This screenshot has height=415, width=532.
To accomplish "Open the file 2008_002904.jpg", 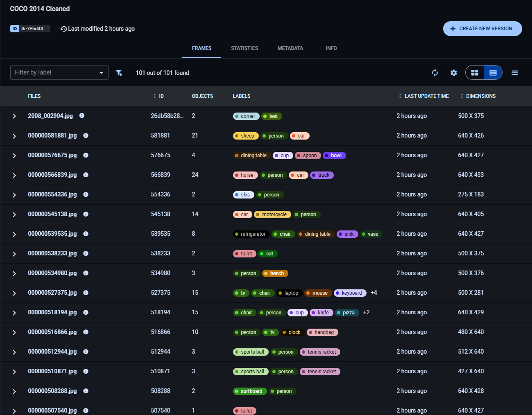I will pyautogui.click(x=50, y=116).
